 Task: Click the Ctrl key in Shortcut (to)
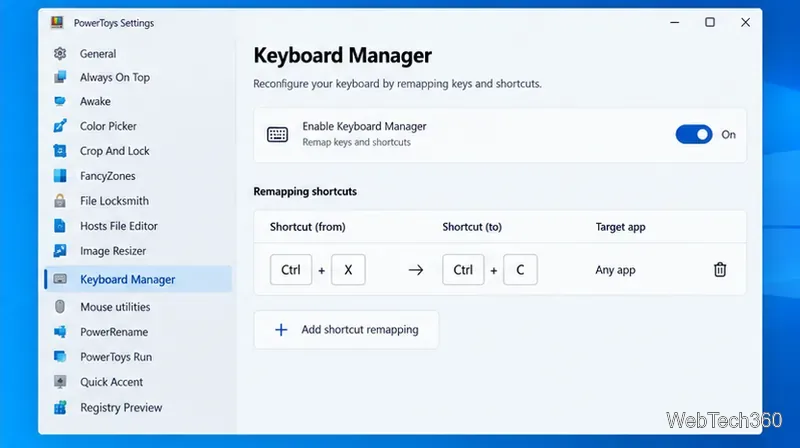click(x=463, y=269)
